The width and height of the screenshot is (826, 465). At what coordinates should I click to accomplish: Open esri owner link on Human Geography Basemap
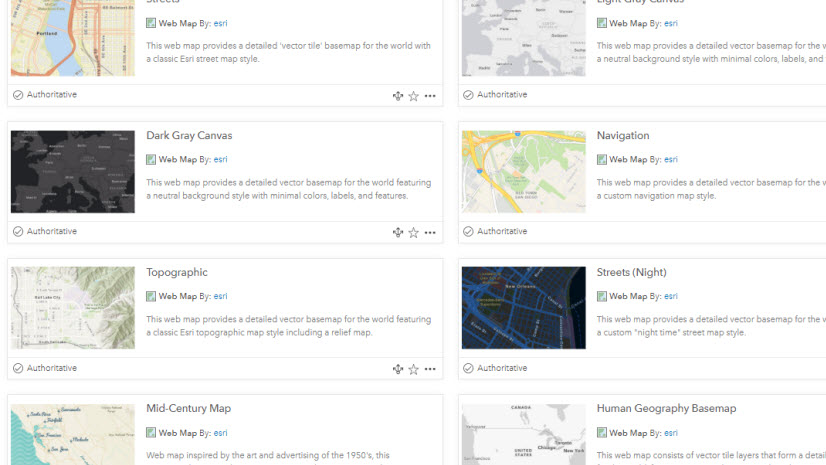[671, 433]
